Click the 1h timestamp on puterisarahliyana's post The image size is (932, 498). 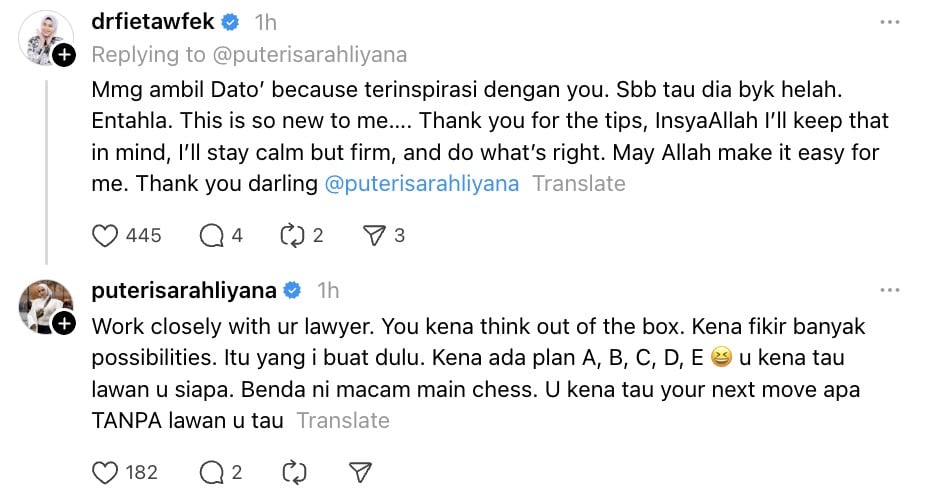click(328, 290)
